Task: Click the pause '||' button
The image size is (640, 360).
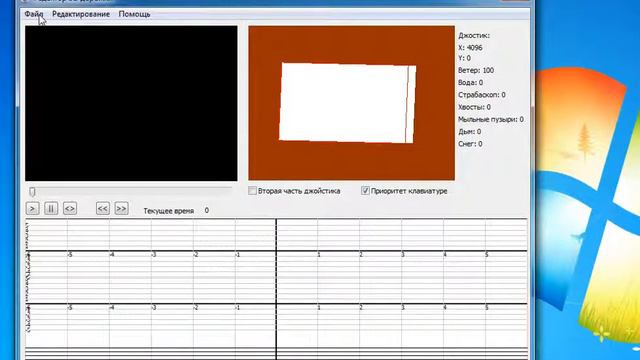Action: (51, 209)
